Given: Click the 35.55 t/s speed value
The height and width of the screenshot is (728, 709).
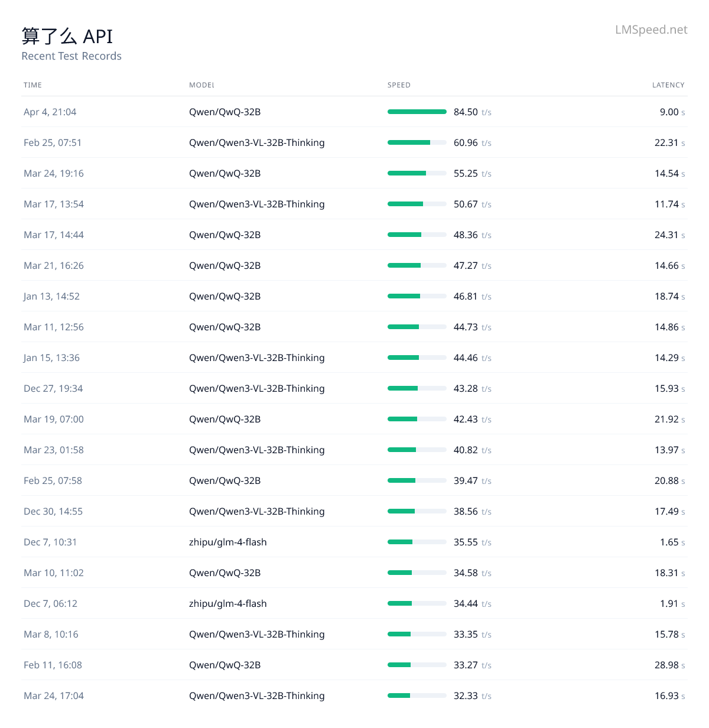Looking at the screenshot, I should 473,542.
